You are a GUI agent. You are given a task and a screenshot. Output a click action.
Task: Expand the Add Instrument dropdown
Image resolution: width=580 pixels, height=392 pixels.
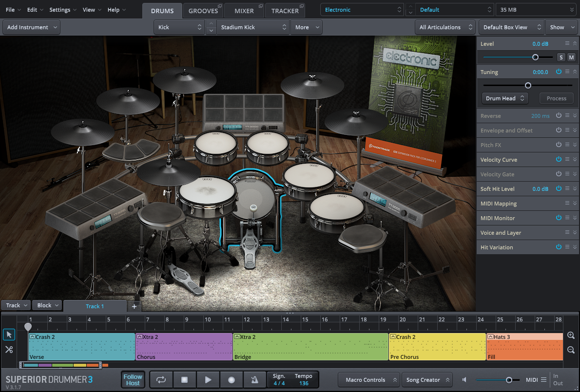pyautogui.click(x=32, y=27)
